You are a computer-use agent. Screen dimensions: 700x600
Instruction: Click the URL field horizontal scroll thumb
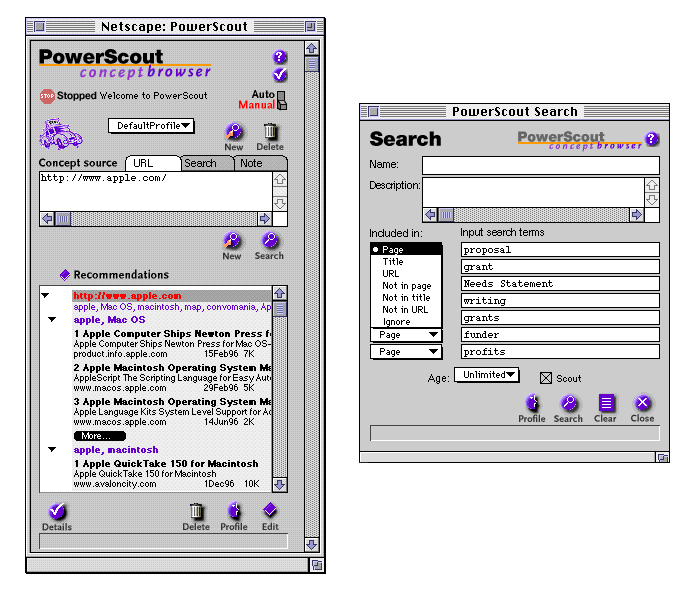[x=63, y=219]
